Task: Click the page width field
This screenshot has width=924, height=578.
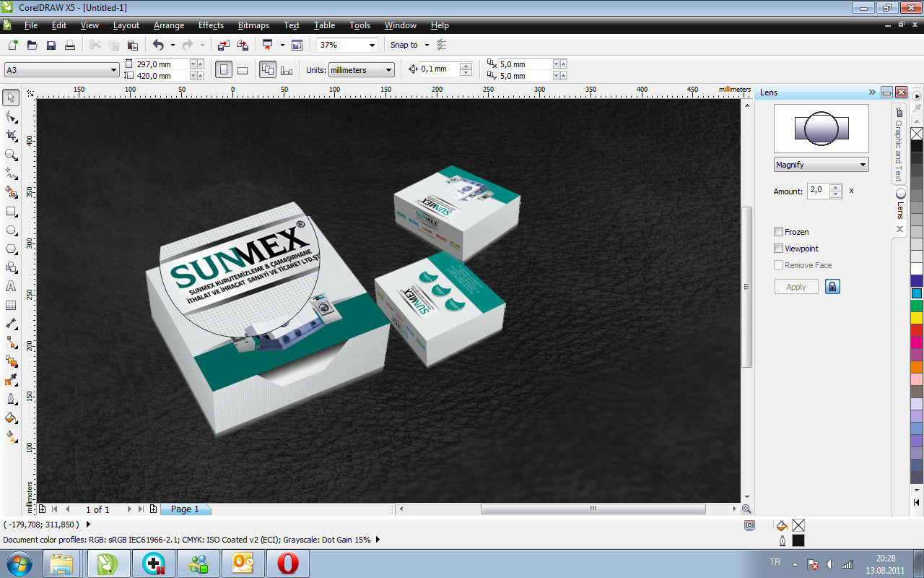Action: pos(162,64)
